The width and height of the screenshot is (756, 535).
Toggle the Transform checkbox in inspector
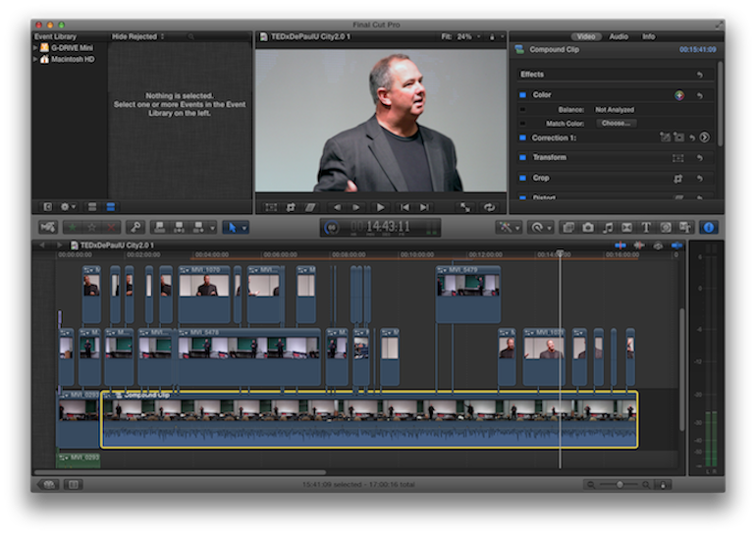(522, 158)
